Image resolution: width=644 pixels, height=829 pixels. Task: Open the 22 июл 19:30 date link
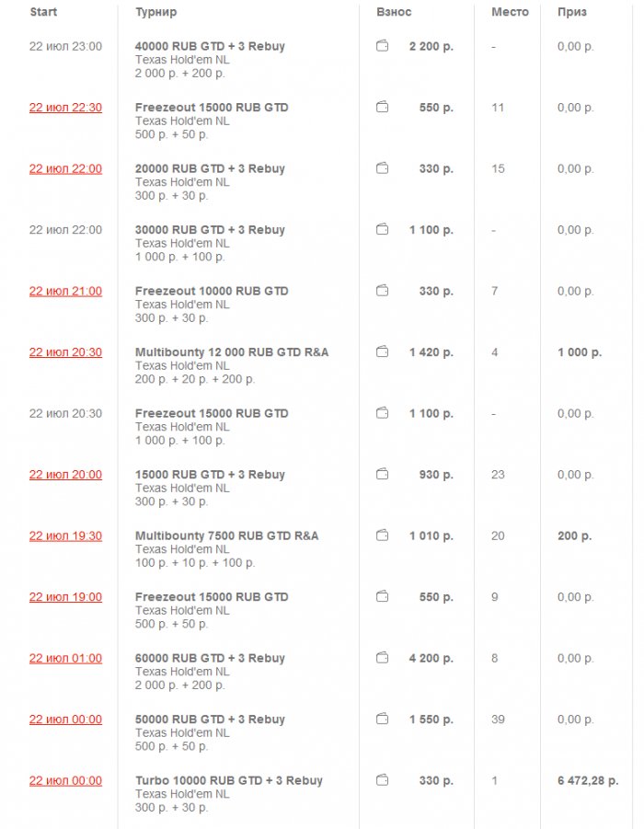click(65, 536)
